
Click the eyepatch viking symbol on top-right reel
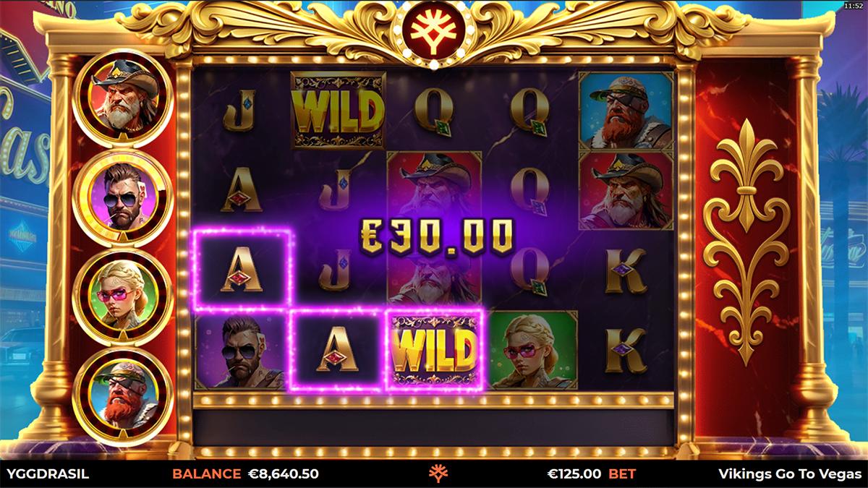tap(626, 111)
